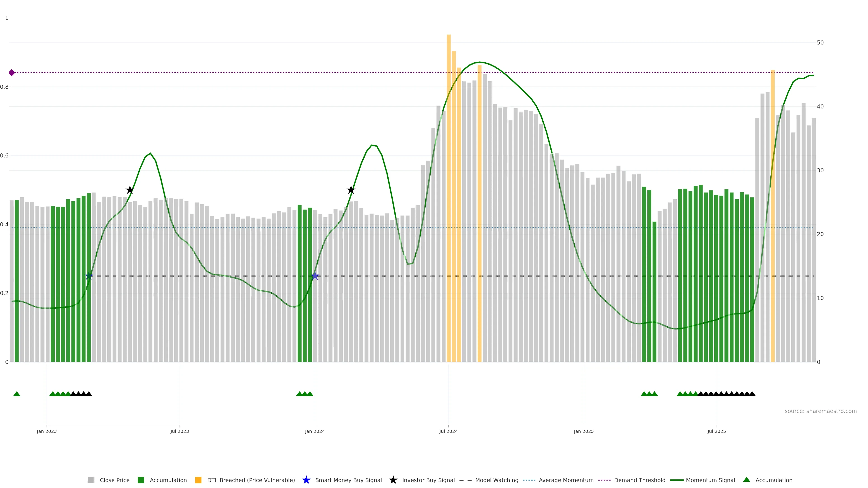This screenshot has height=488, width=868.
Task: Click the tallest orange bar at Jul 2024
Action: point(448,168)
